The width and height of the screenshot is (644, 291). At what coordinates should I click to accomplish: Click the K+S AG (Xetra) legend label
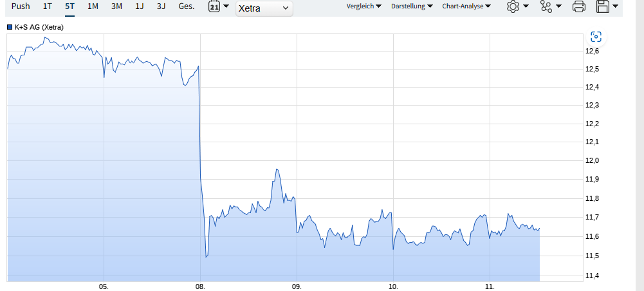39,28
